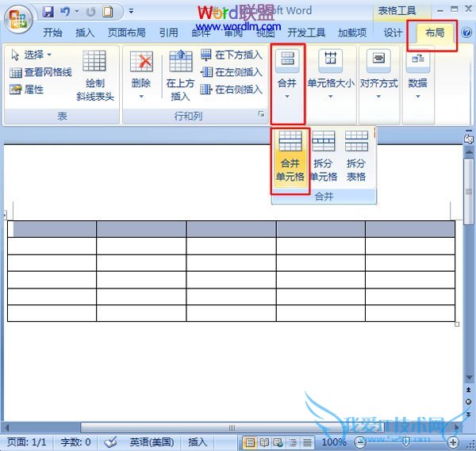
Task: Click the table resize handle
Action: point(457,324)
